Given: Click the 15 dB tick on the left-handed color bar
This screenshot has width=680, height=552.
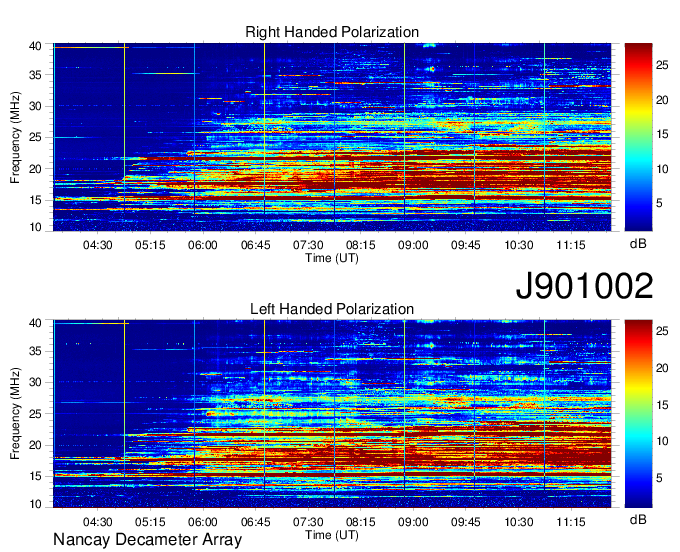Looking at the screenshot, I should (x=662, y=405).
